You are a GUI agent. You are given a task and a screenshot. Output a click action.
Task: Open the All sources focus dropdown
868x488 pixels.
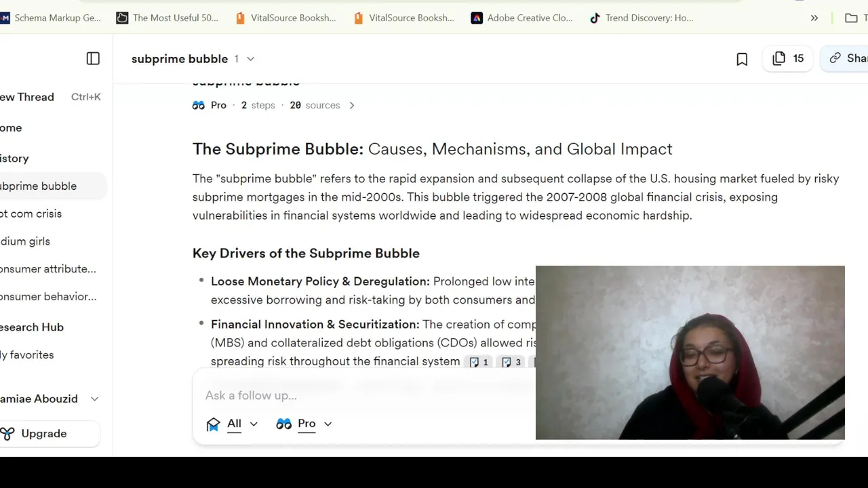tap(233, 424)
